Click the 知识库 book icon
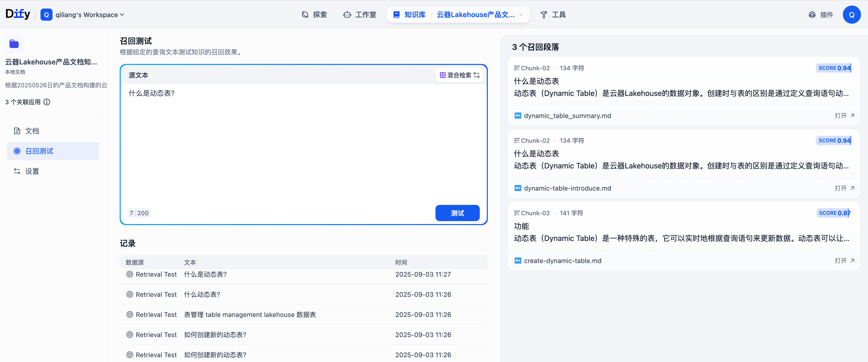868x362 pixels. coord(397,15)
